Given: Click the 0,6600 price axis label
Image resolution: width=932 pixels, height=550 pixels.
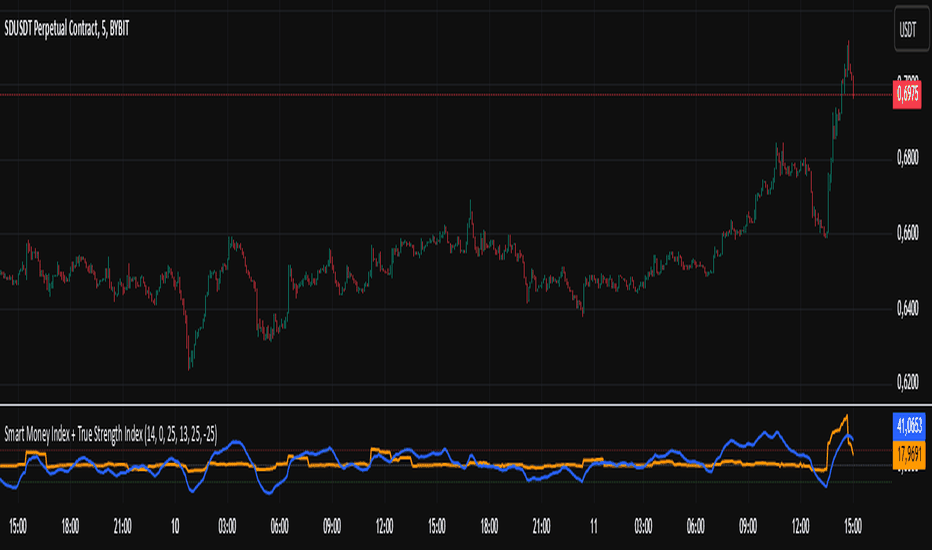Looking at the screenshot, I should (907, 232).
